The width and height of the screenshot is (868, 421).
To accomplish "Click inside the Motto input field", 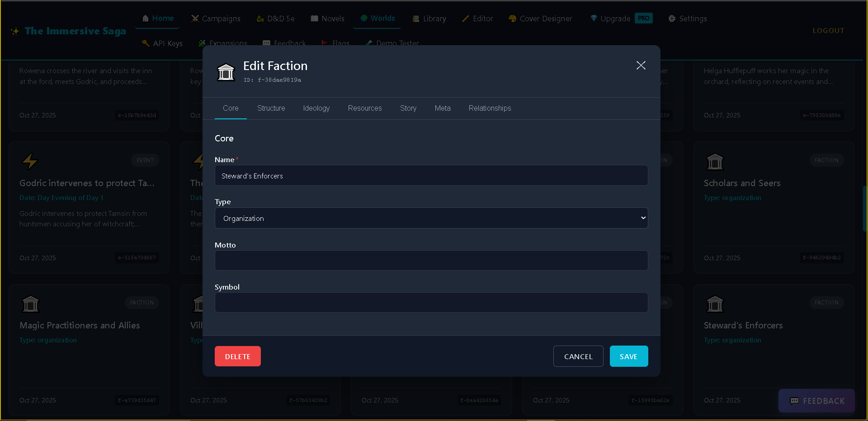I will pos(431,260).
